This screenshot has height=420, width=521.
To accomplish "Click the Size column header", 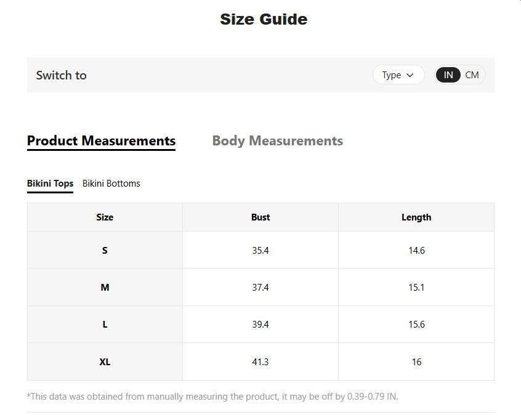I will (x=105, y=217).
